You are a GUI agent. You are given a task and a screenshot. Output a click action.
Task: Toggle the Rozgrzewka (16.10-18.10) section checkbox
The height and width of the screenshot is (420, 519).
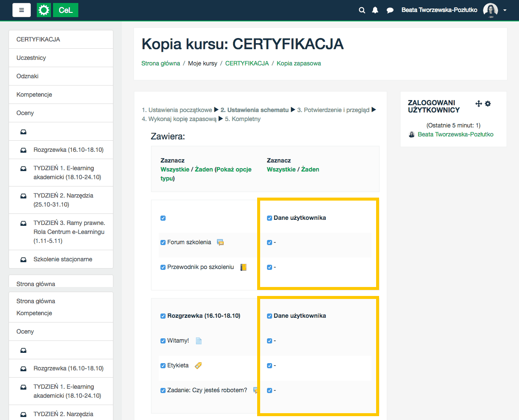tap(163, 316)
